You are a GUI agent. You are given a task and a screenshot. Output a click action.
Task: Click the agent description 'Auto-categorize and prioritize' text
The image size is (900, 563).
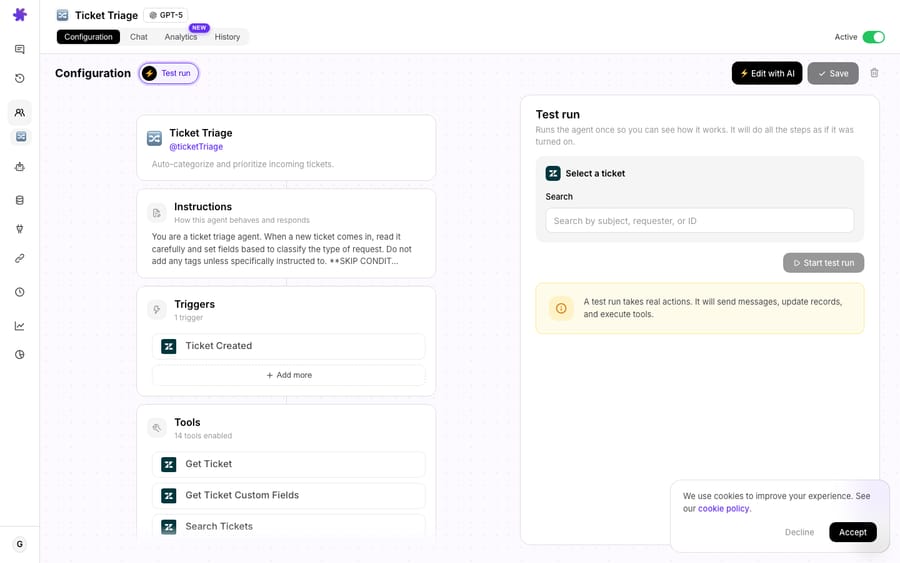click(243, 164)
